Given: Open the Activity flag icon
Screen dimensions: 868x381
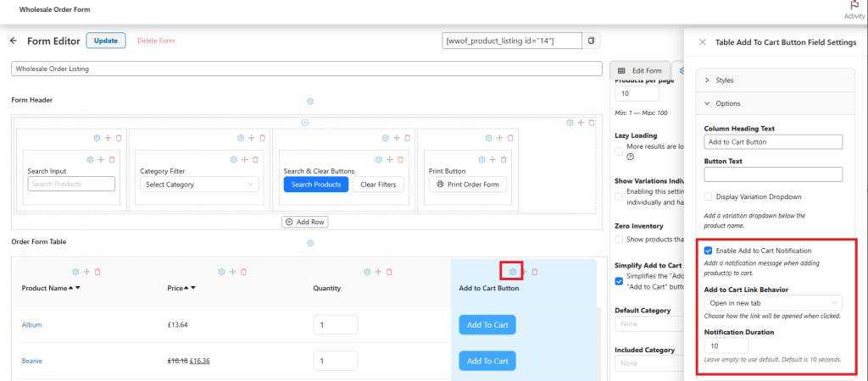Looking at the screenshot, I should [x=854, y=6].
